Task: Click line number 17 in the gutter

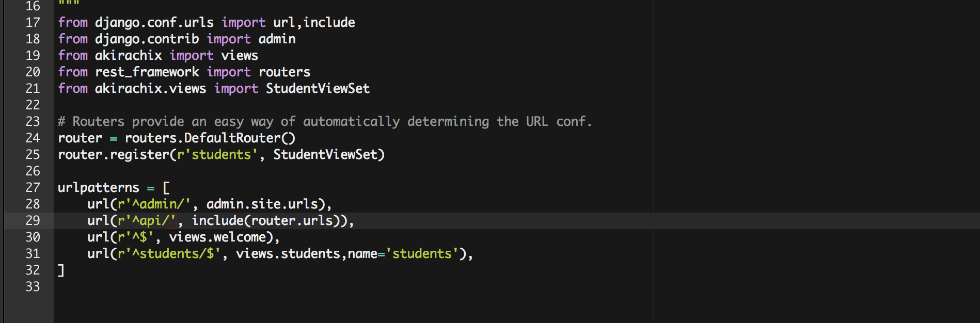Action: tap(33, 23)
